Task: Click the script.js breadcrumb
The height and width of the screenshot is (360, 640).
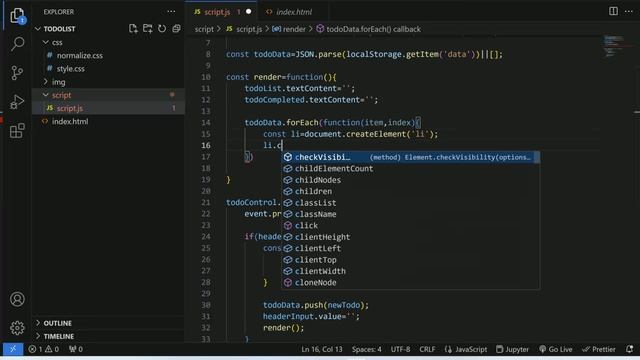Action: [244, 29]
